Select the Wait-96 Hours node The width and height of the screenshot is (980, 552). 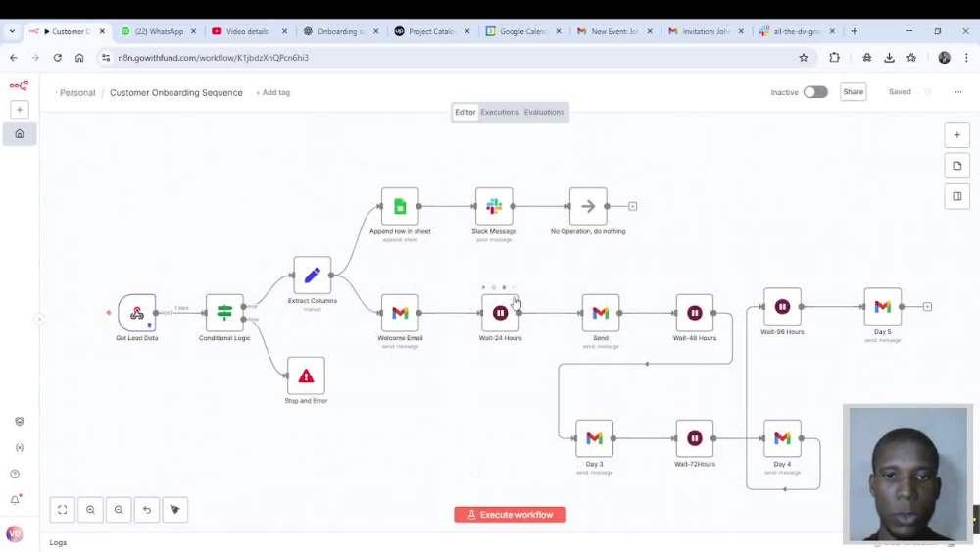pos(782,306)
